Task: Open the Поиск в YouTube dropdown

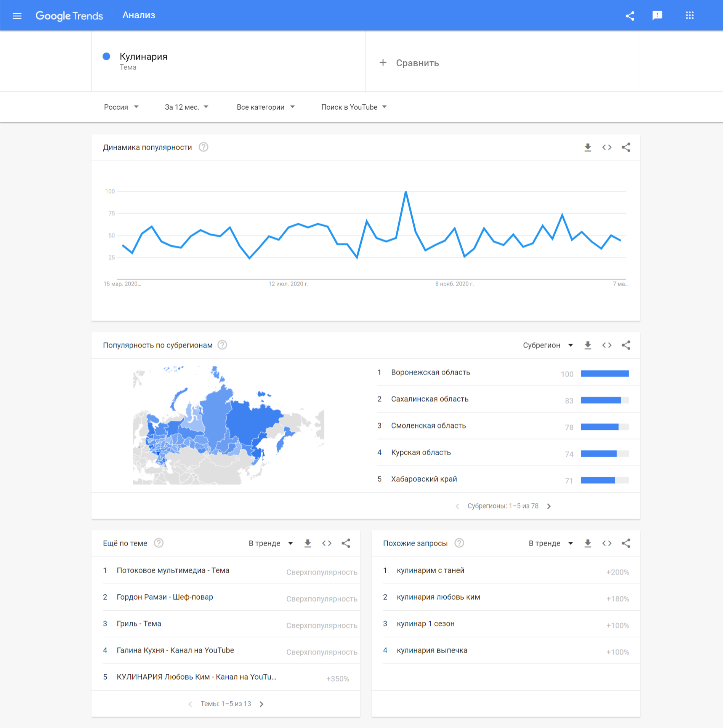Action: click(354, 107)
